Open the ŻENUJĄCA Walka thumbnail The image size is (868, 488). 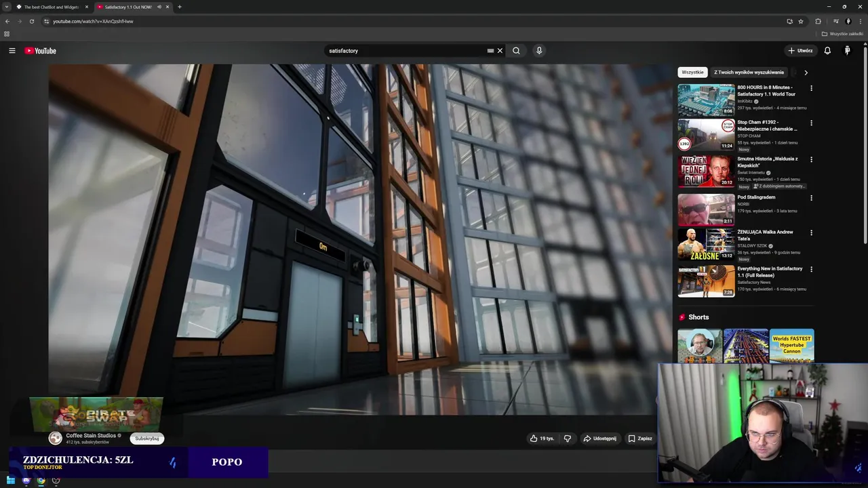click(x=706, y=245)
